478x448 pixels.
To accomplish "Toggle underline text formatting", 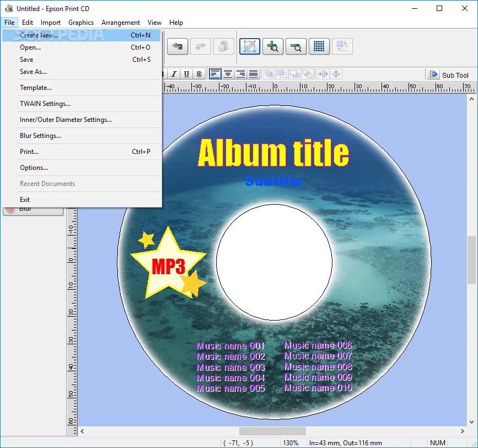I will coord(186,74).
